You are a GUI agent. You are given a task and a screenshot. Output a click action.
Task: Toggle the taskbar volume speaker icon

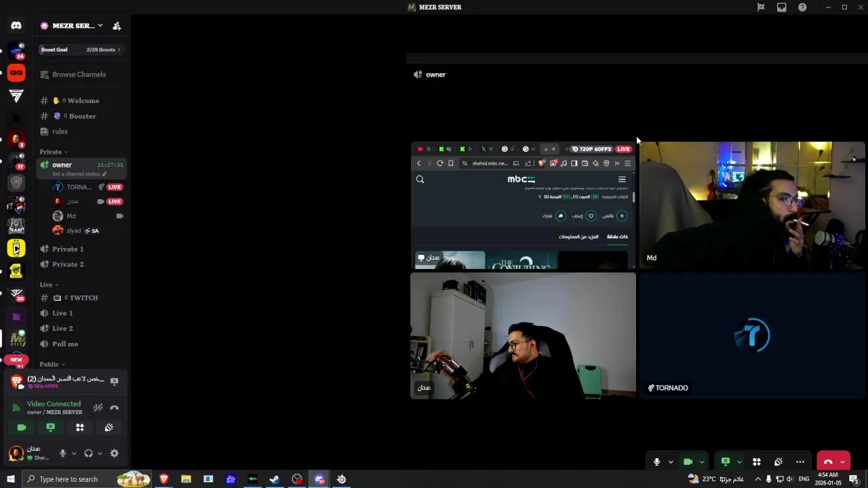pyautogui.click(x=790, y=479)
